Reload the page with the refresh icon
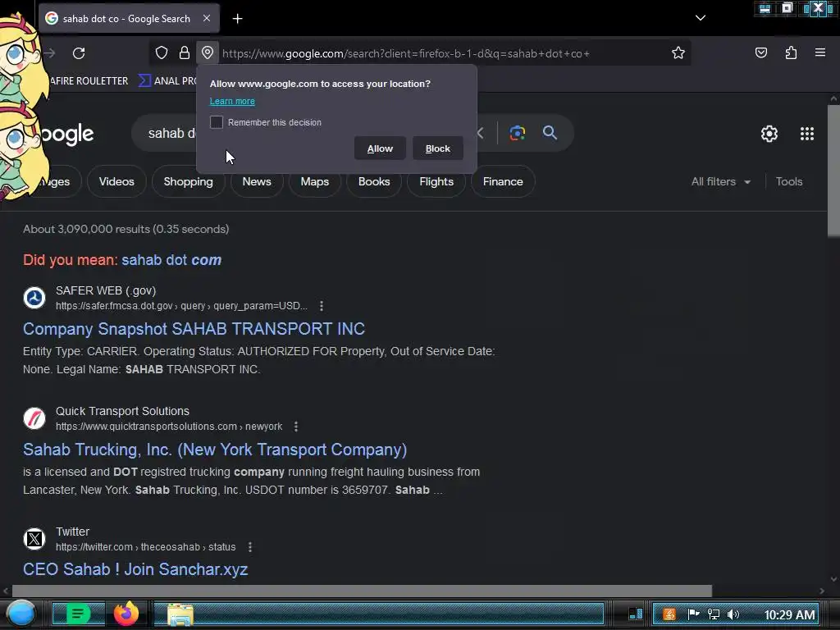The image size is (840, 630). click(x=79, y=53)
